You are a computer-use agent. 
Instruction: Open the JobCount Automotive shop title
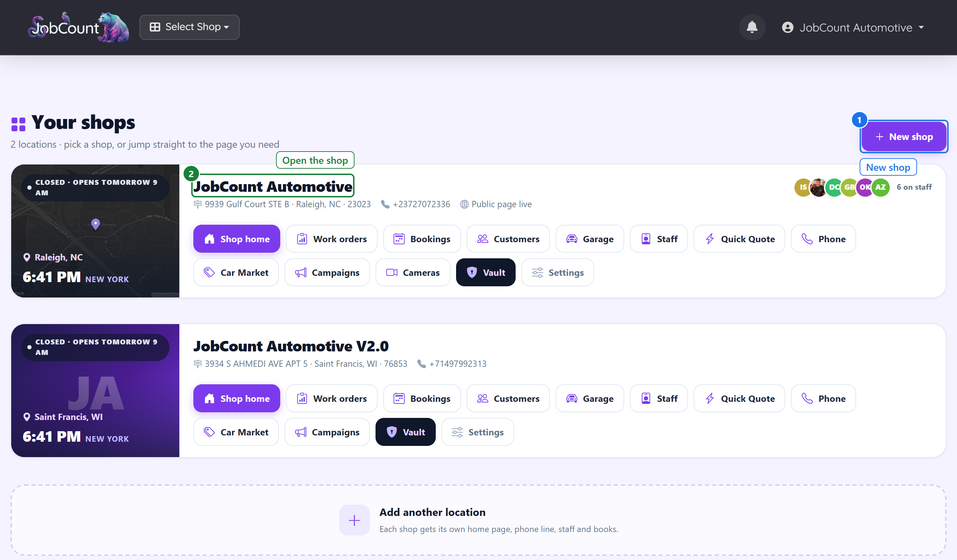(x=273, y=186)
